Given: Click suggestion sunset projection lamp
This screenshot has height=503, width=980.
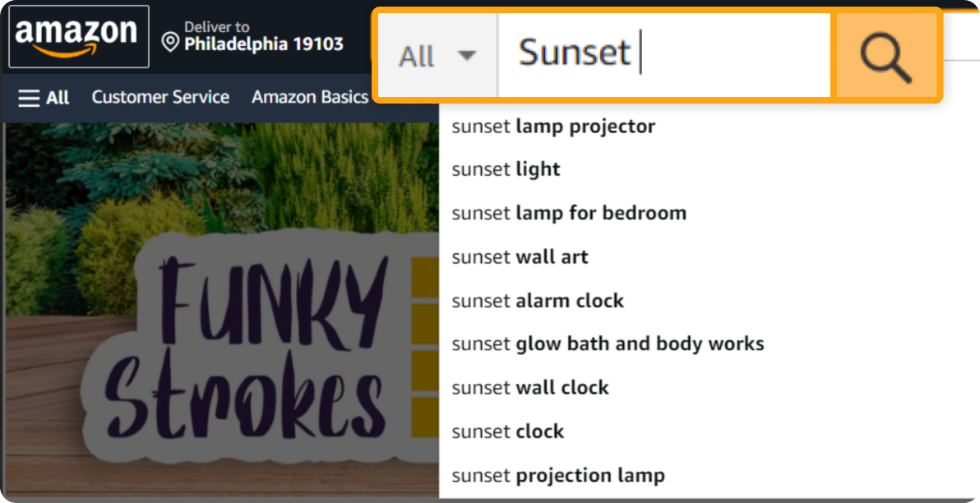Looking at the screenshot, I should (557, 475).
